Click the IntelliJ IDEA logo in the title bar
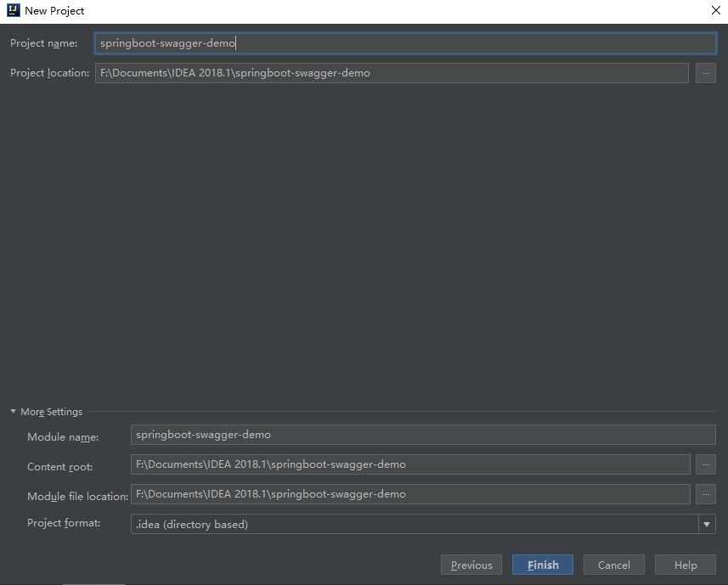The height and width of the screenshot is (585, 728). tap(14, 10)
